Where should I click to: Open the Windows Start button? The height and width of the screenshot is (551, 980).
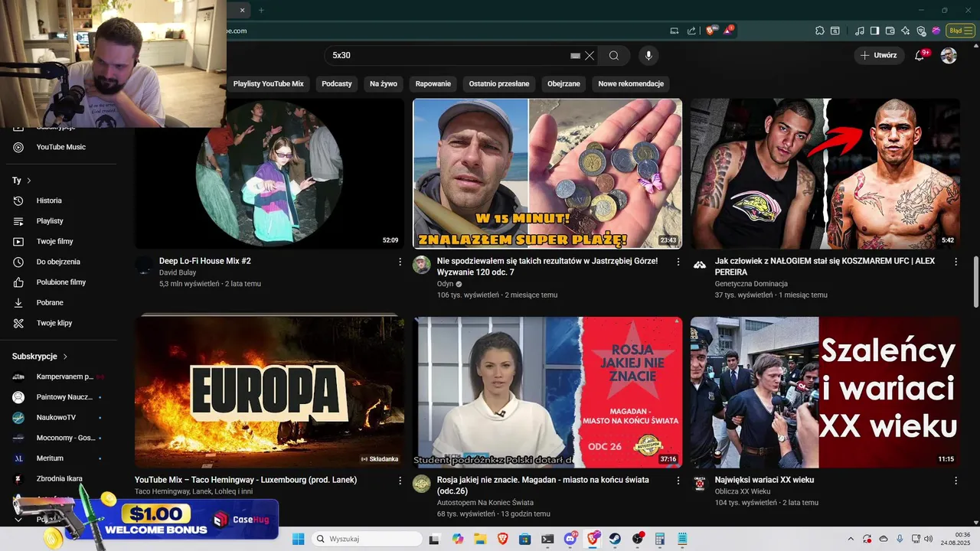click(298, 539)
